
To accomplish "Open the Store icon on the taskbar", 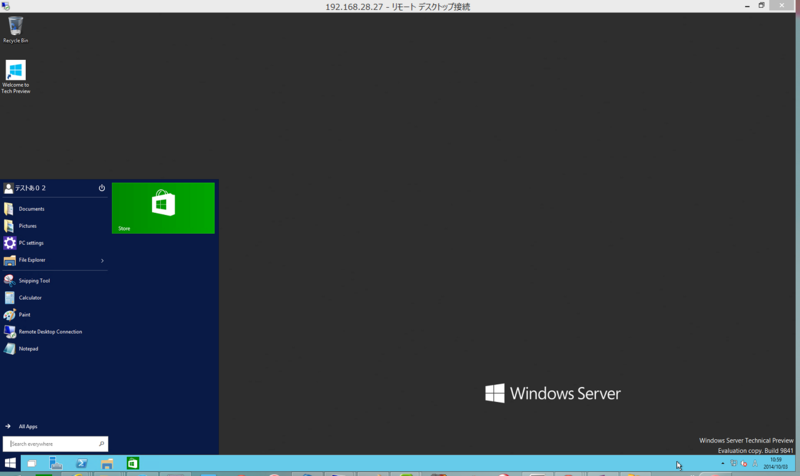I will point(133,463).
